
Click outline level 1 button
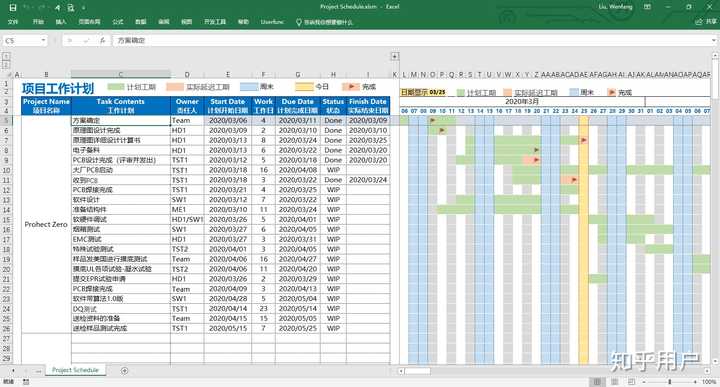6,56
